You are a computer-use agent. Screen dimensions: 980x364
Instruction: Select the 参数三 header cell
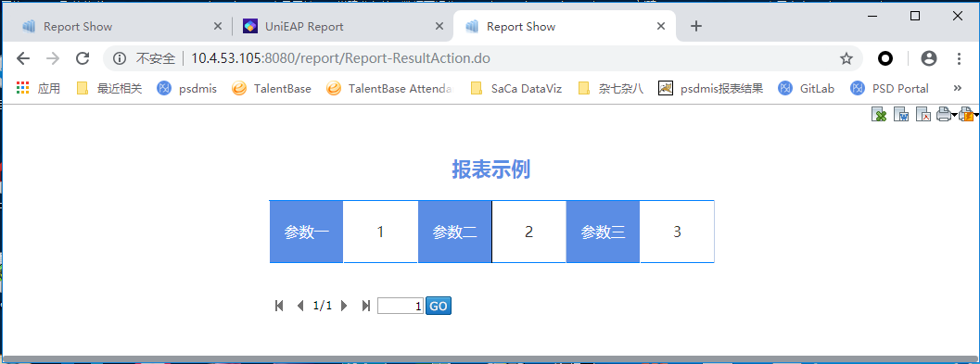coord(604,232)
